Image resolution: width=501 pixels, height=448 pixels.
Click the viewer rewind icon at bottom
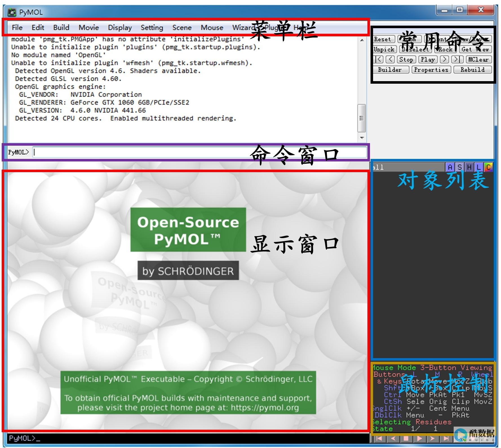[379, 439]
